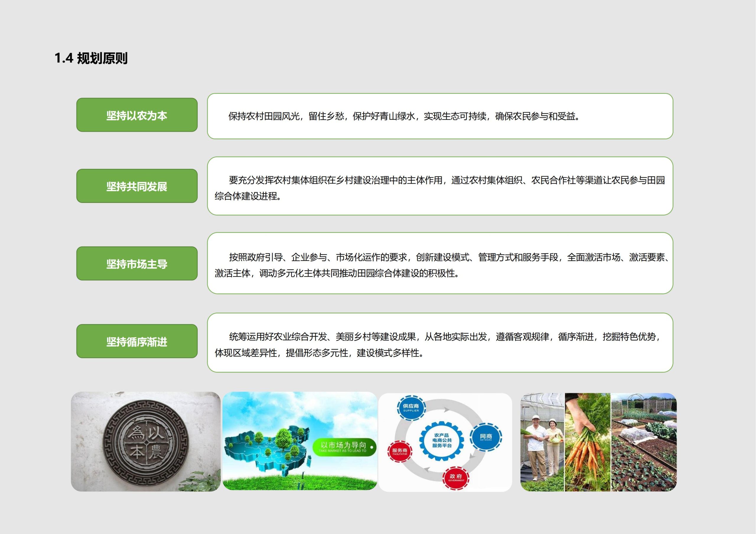Click the text box about 政府引导、企业参与
756x534 pixels.
click(x=440, y=263)
